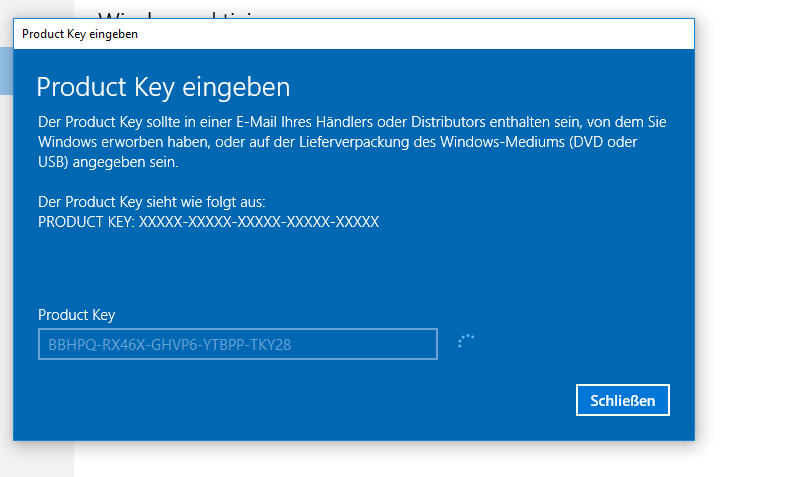The height and width of the screenshot is (477, 811).
Task: Click "Windows-Mediums (DVD oder" text in description
Action: coord(571,142)
